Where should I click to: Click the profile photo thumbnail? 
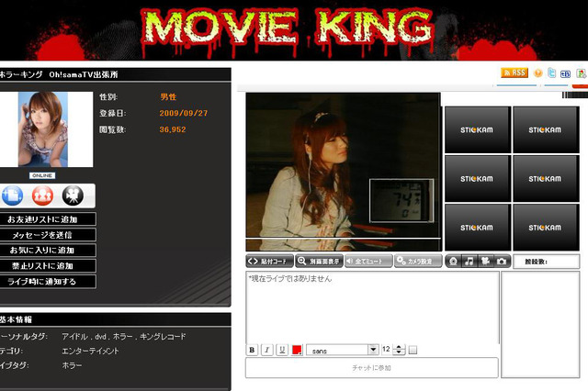coord(43,129)
